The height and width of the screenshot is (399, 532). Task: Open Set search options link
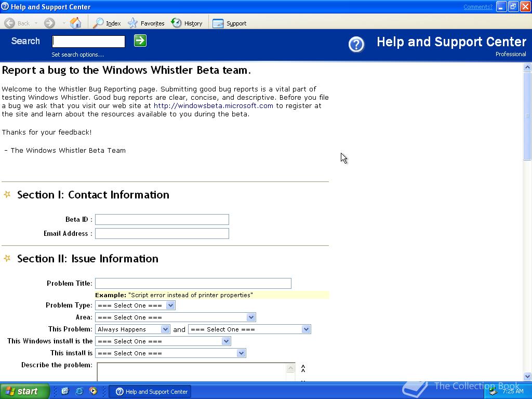tap(78, 55)
